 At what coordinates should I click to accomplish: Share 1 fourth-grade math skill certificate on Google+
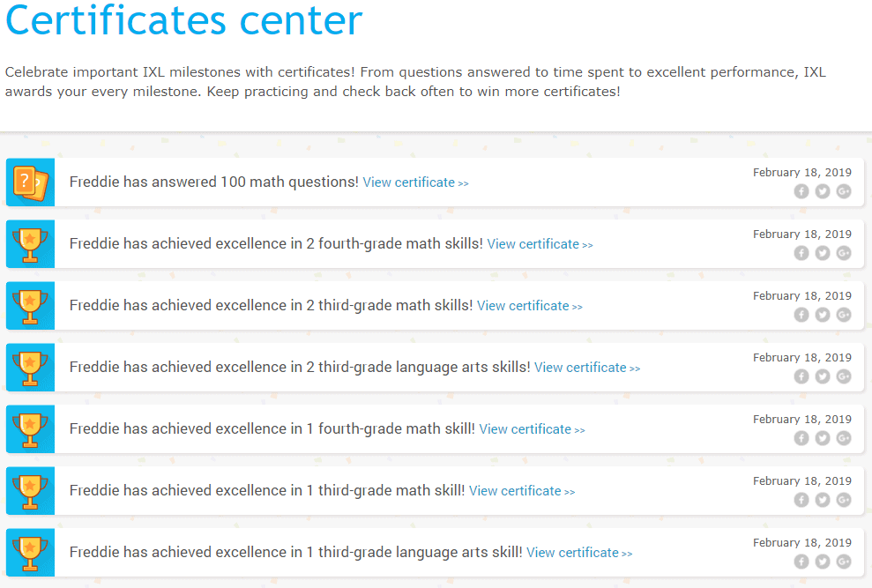click(x=844, y=438)
